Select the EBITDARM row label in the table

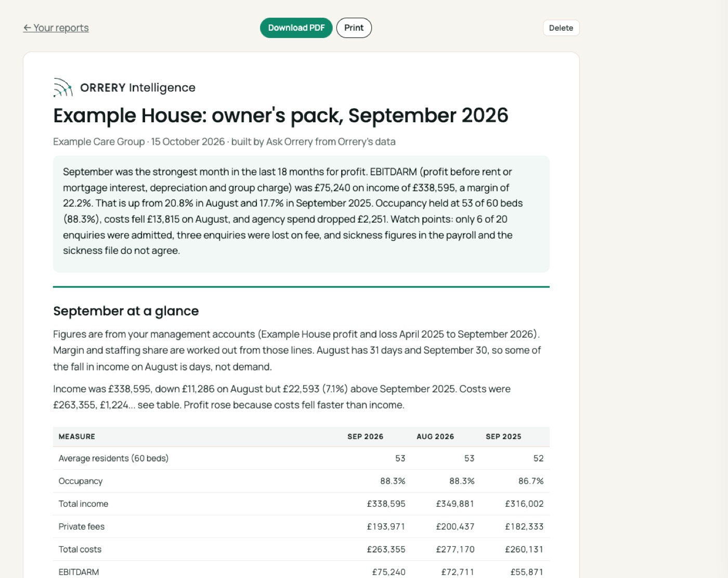pos(79,572)
